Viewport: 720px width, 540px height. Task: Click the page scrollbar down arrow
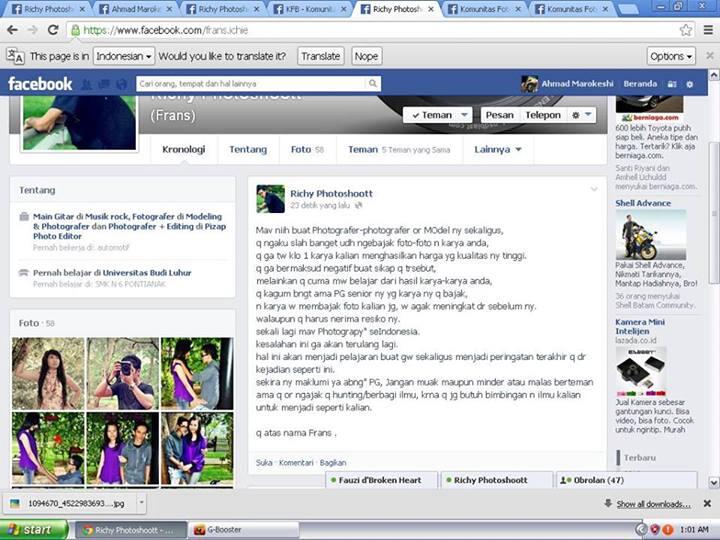tap(714, 483)
